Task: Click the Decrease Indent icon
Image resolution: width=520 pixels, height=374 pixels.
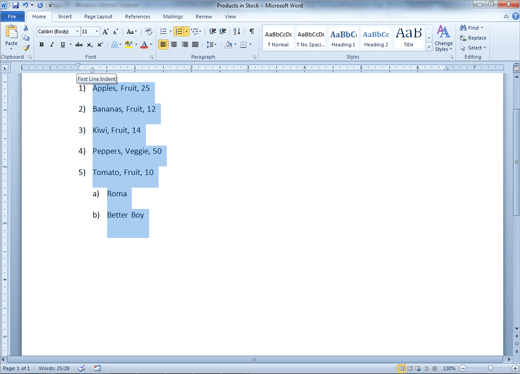Action: [x=212, y=32]
